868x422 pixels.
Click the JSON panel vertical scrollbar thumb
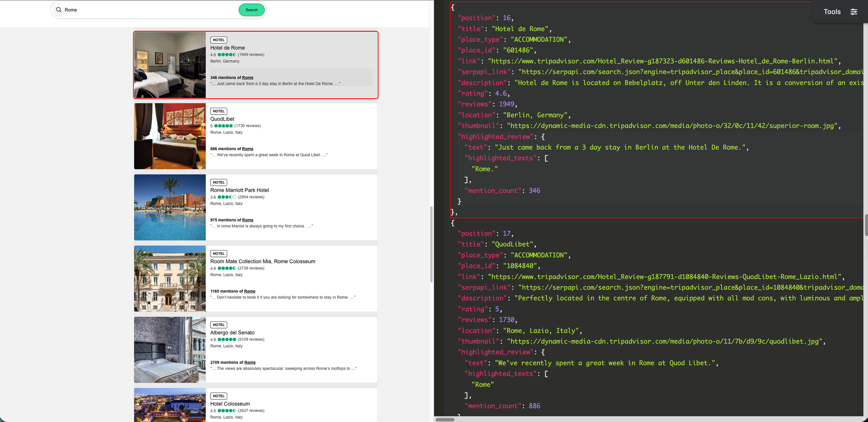pos(866,225)
